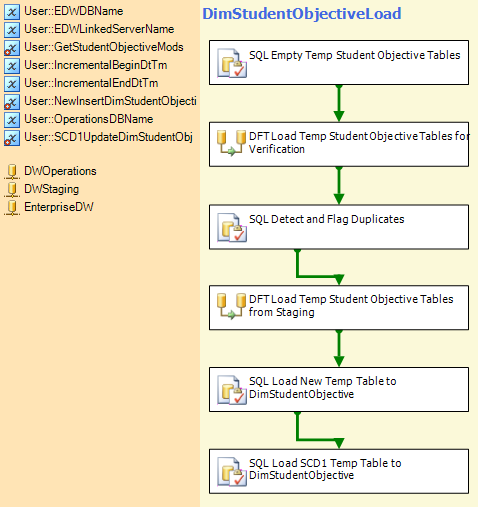Select the User::GetStudentObjectiveMods expression variable icon
Screen dimensions: 478x507
(x=12, y=48)
